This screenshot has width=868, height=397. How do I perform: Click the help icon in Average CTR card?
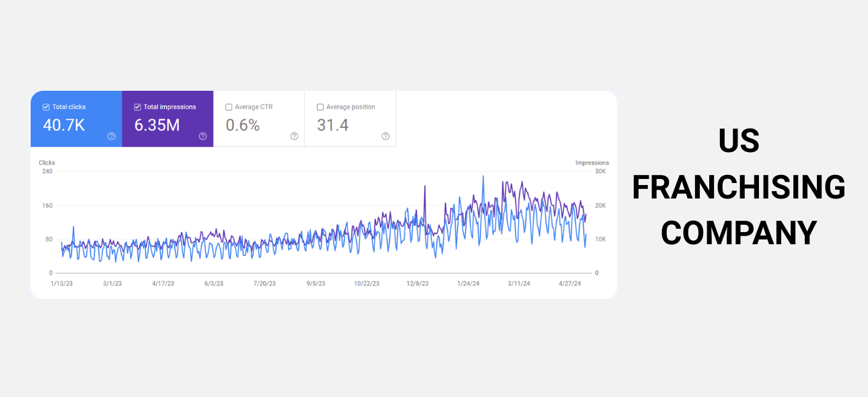(x=294, y=136)
